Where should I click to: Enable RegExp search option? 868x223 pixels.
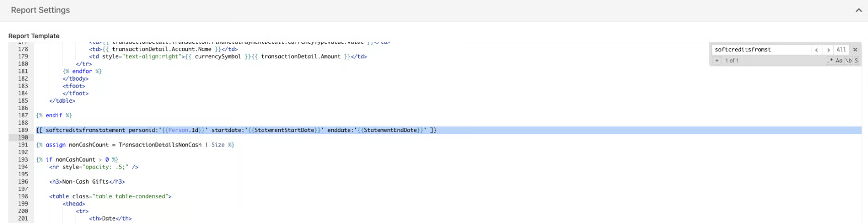(830, 60)
